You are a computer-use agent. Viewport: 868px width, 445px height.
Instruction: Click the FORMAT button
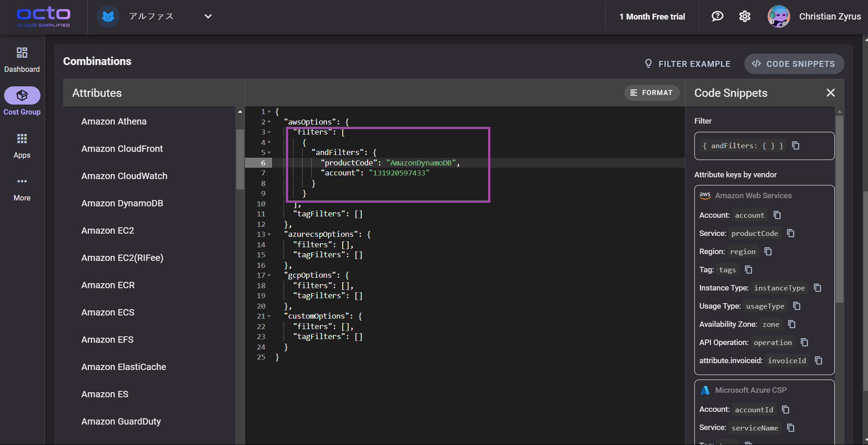coord(652,93)
